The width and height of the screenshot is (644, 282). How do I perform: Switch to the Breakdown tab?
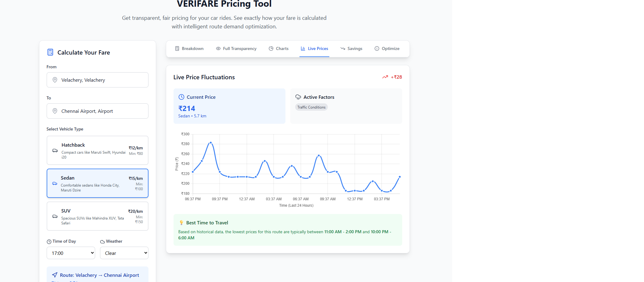click(x=189, y=48)
